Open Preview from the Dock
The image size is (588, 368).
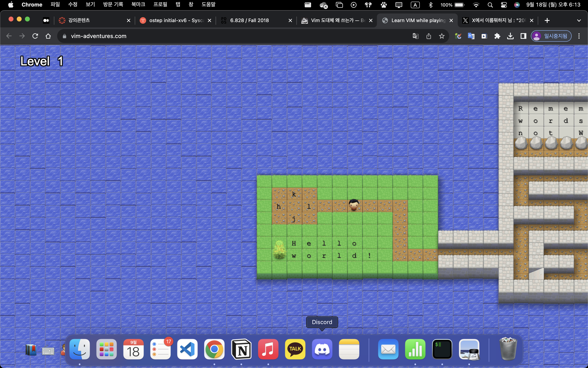[469, 349]
